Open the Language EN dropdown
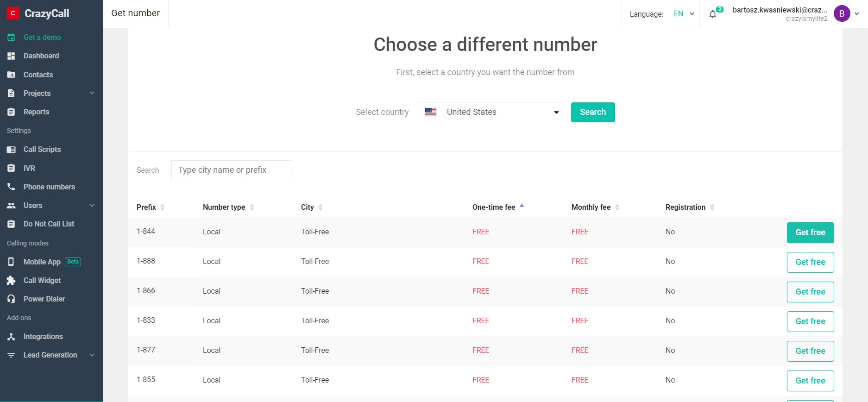 click(684, 14)
